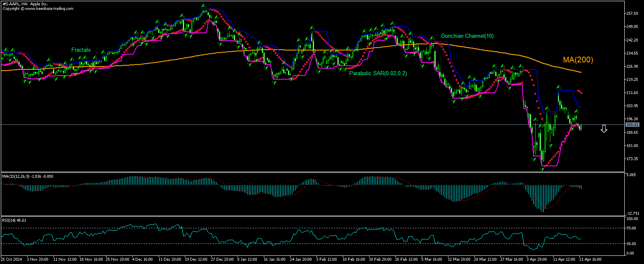Click the 226.90 price axis level
The width and height of the screenshot is (644, 264).
(631, 67)
